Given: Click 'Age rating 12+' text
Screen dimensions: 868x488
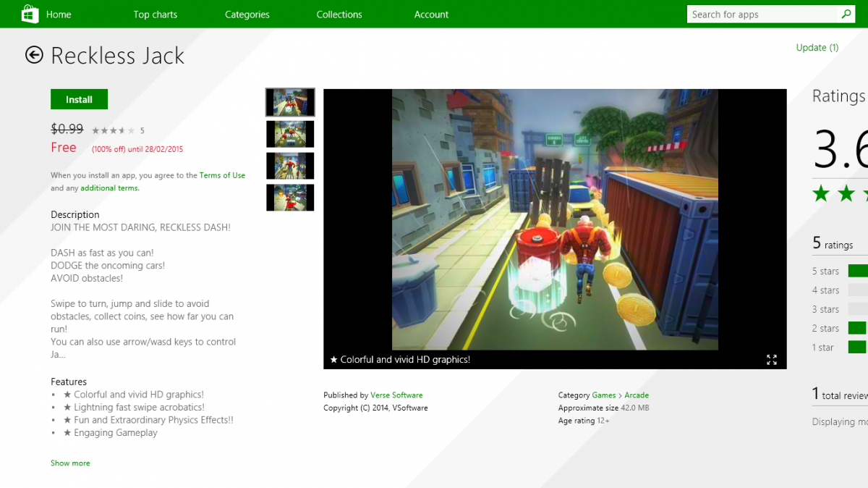Looking at the screenshot, I should 584,421.
